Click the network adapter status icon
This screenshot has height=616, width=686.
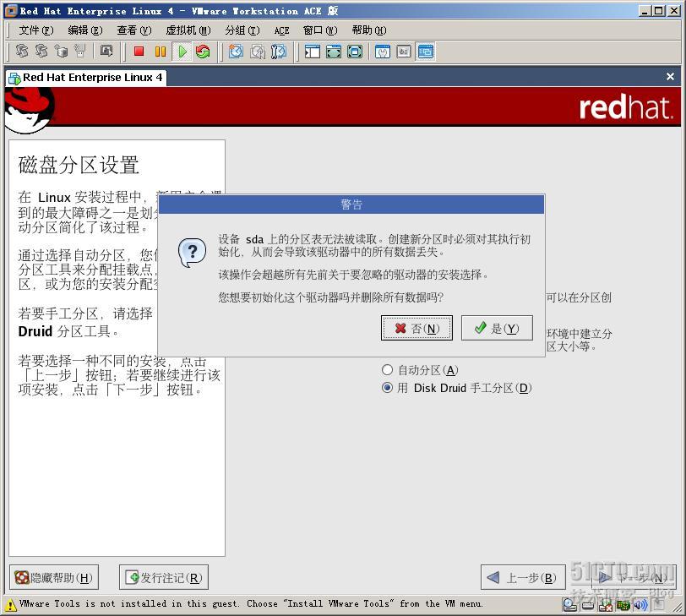click(623, 606)
